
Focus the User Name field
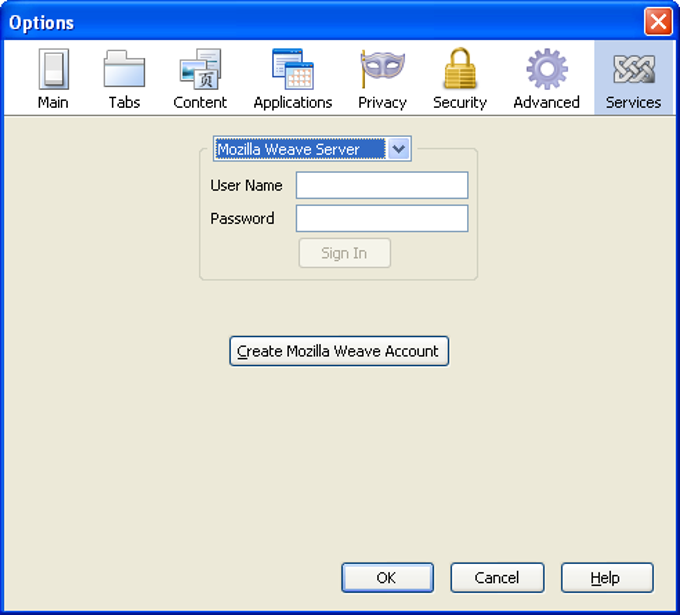382,185
